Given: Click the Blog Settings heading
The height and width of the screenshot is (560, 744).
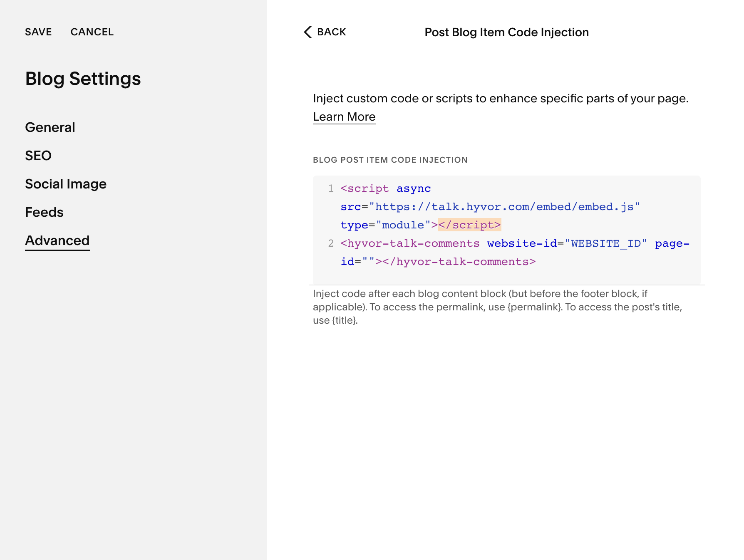Looking at the screenshot, I should click(83, 78).
